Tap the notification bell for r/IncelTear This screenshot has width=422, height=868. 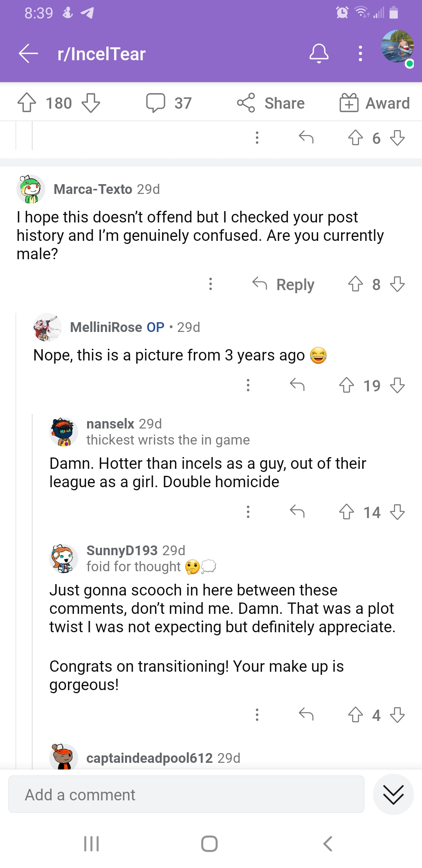(319, 54)
